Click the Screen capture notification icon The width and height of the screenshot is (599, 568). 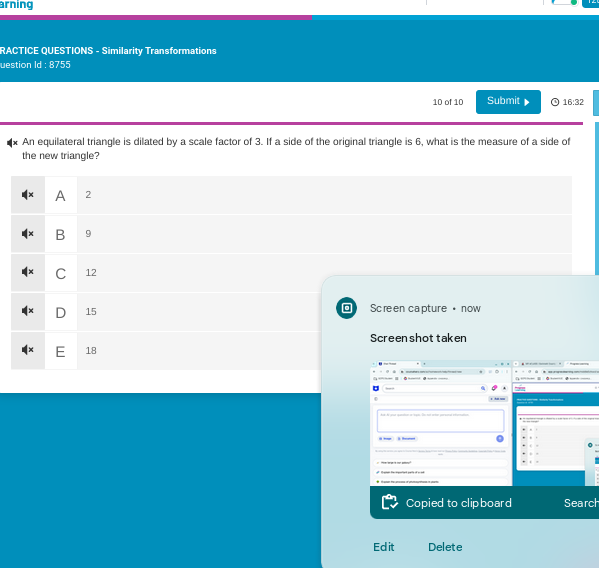coord(346,308)
